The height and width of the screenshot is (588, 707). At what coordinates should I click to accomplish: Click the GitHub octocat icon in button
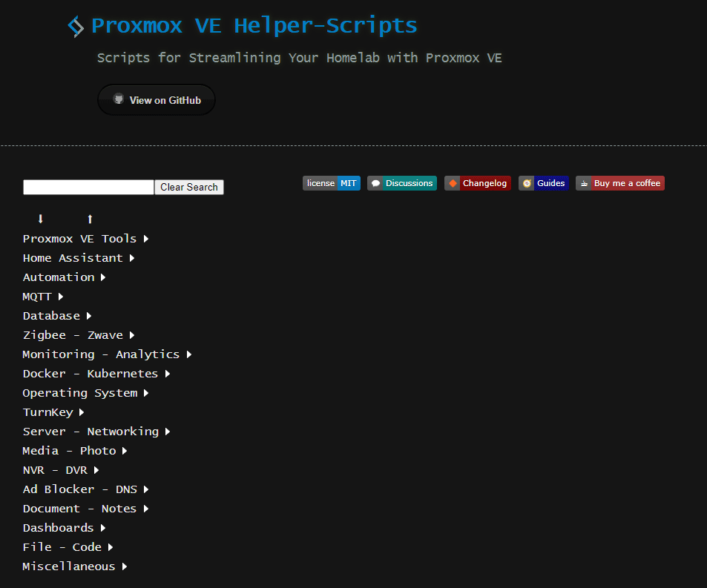point(119,99)
